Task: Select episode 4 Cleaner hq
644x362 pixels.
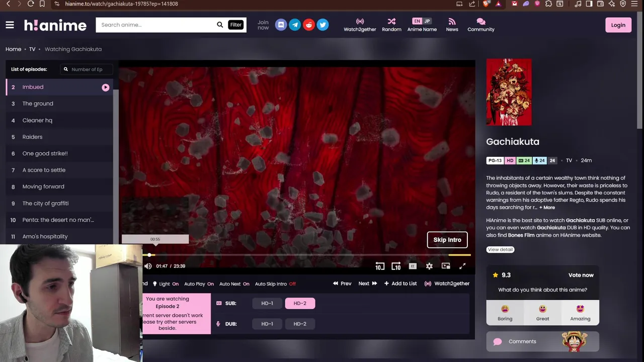Action: coord(59,120)
